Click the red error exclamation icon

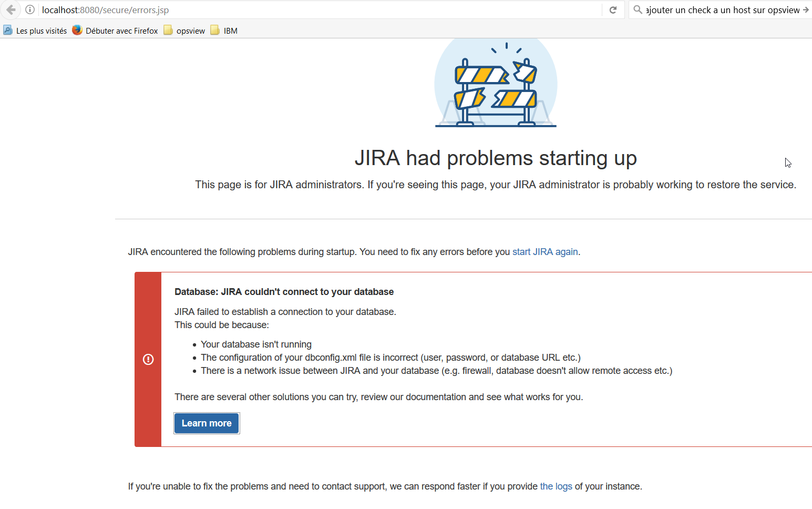(x=148, y=359)
